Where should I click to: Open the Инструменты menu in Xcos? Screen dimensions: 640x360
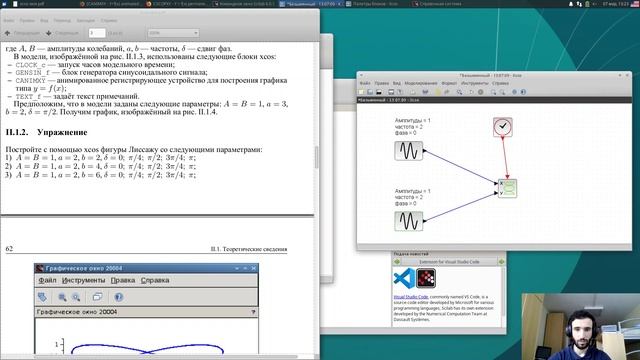[x=475, y=83]
